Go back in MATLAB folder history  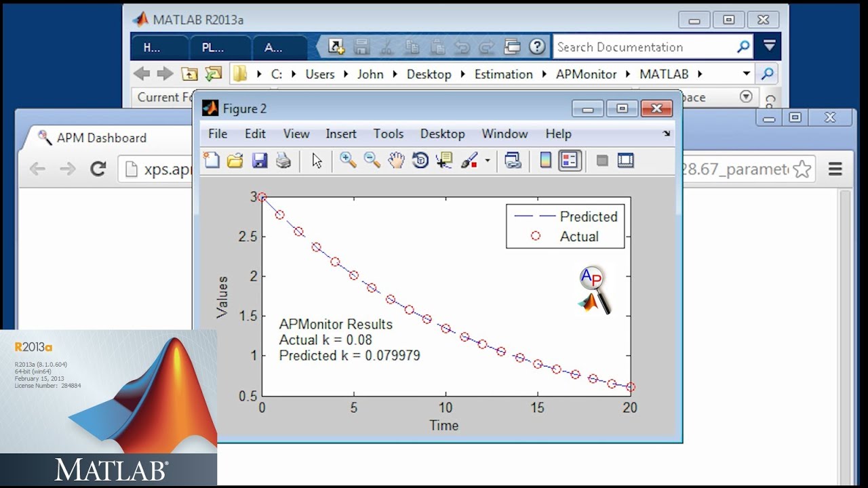(142, 74)
